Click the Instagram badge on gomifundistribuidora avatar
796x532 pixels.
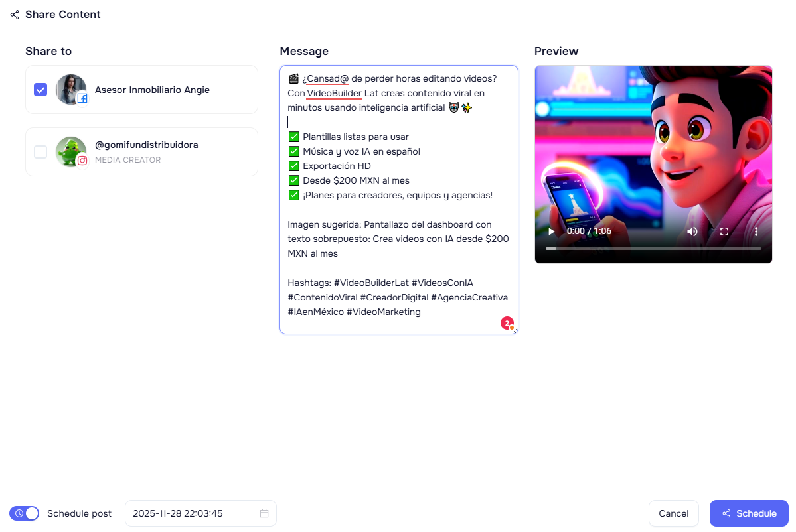pyautogui.click(x=82, y=161)
